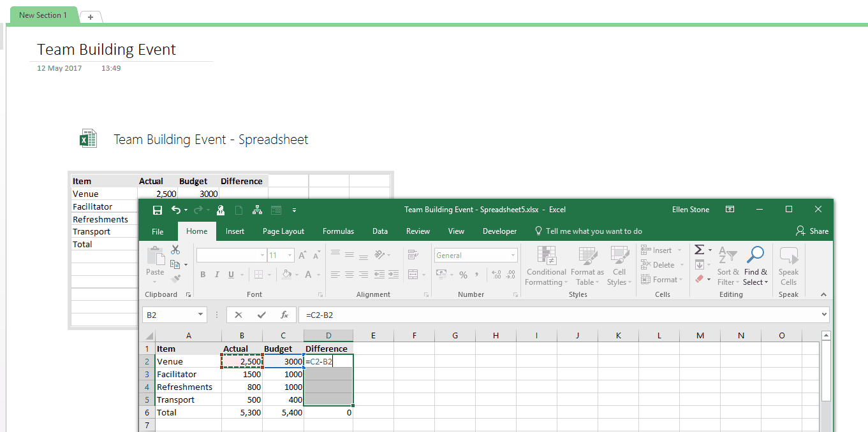Select cell B6 showing 5,300

242,412
